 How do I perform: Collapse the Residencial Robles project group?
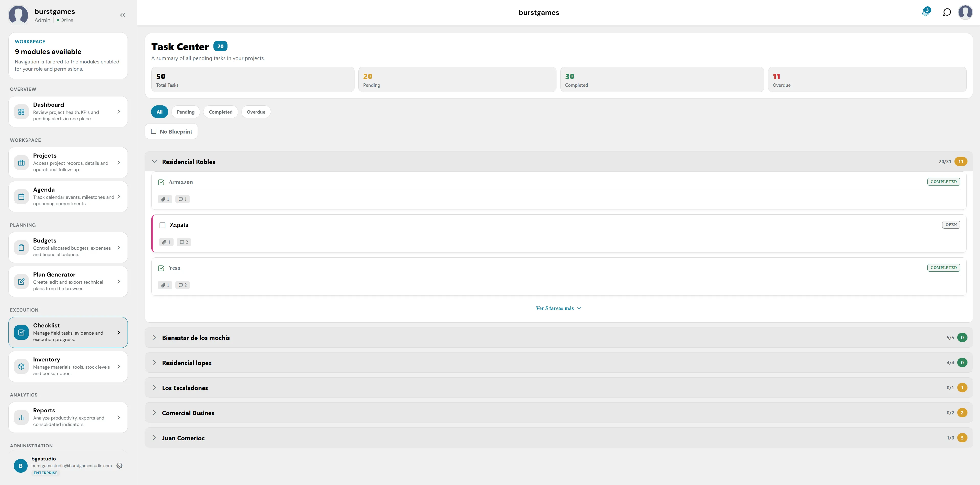pos(154,161)
